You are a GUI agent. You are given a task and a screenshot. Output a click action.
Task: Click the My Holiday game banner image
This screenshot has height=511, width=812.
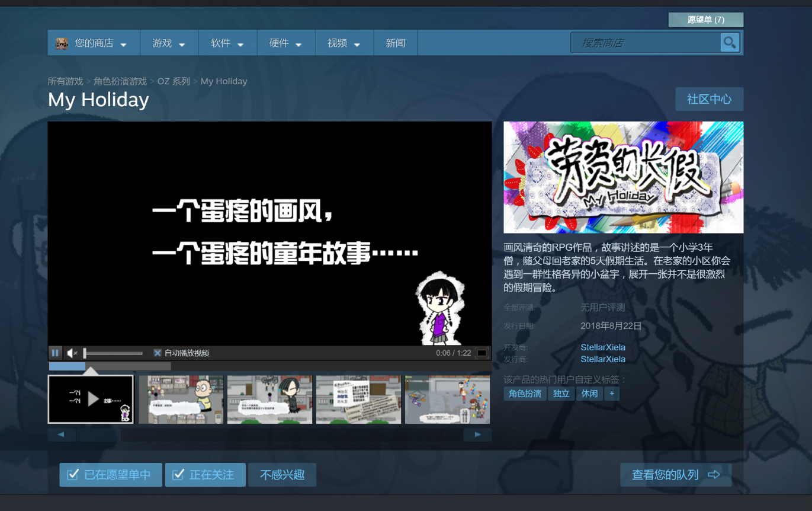(624, 177)
